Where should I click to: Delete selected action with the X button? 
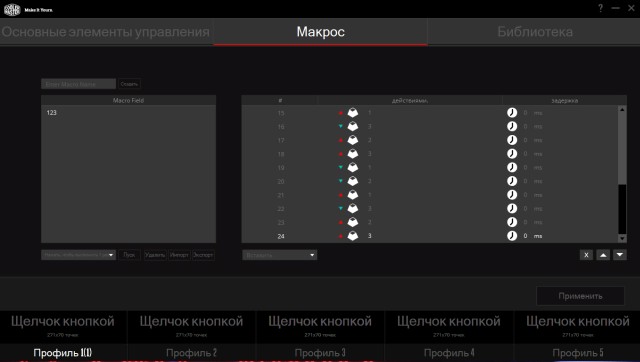pyautogui.click(x=586, y=255)
